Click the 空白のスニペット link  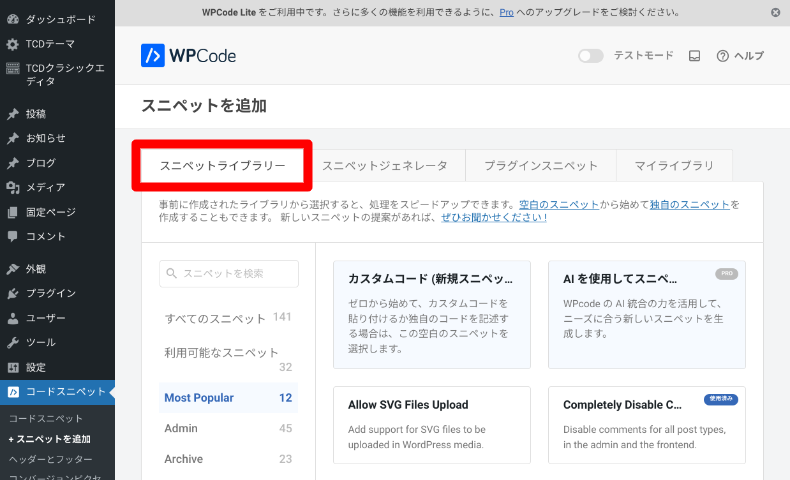point(559,204)
